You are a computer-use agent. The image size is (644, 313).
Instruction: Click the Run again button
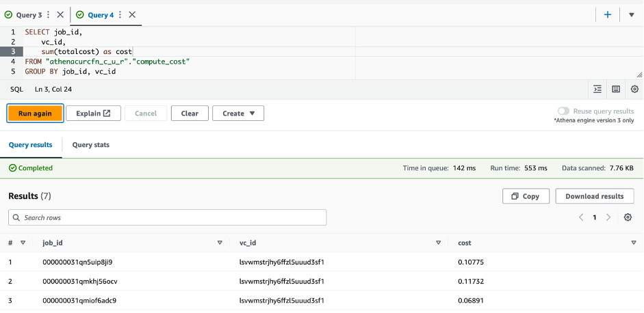(35, 113)
